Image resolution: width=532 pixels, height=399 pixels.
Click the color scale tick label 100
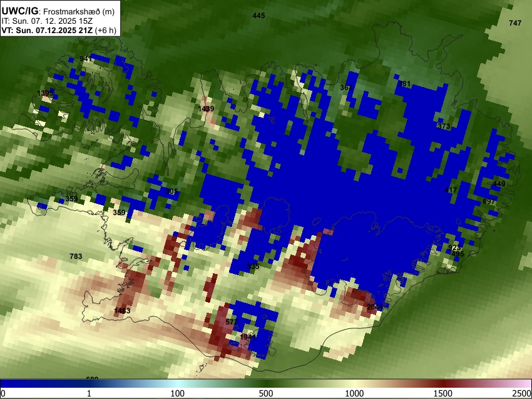[x=177, y=393]
